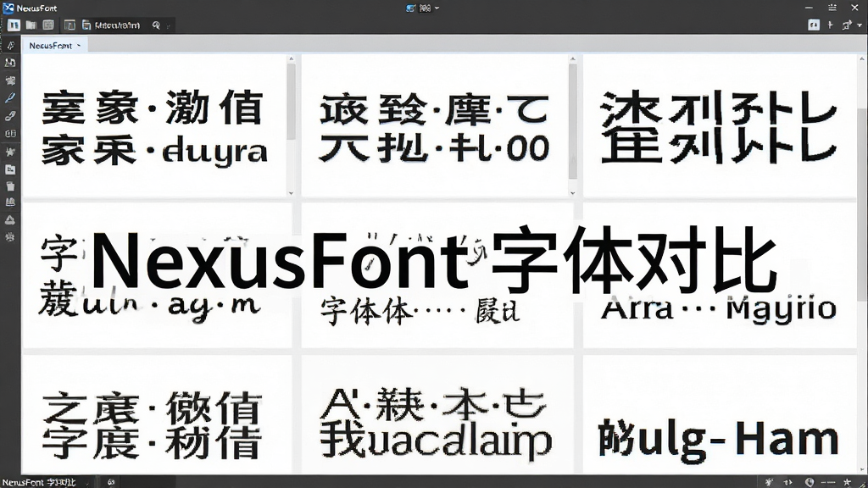Screen dimensions: 868x488
Task: Select font preview with 'uln · ay · m'
Action: [157, 275]
